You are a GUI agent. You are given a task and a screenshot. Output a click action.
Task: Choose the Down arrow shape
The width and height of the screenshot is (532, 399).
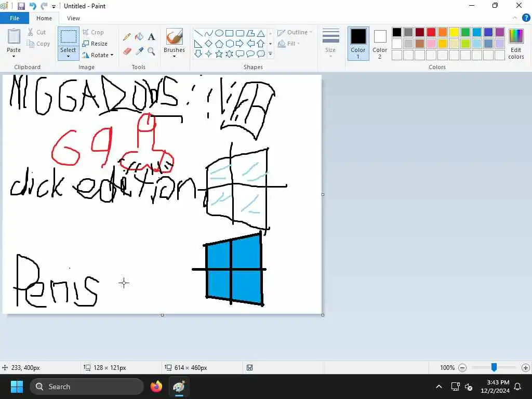coord(198,54)
